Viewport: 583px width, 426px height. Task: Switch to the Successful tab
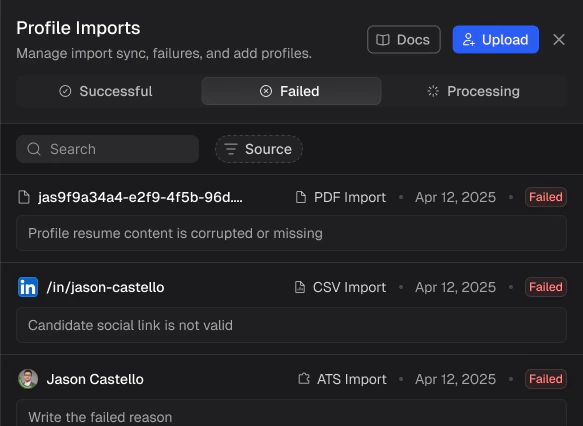pos(106,91)
